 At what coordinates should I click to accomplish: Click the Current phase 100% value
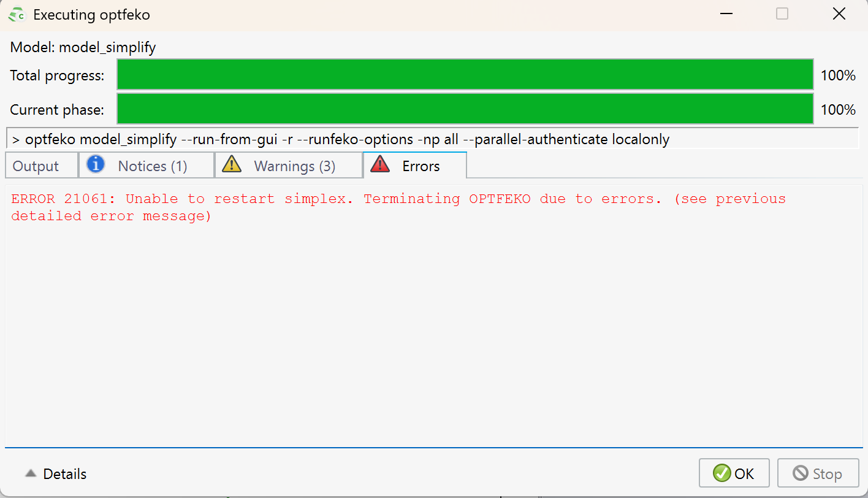(838, 110)
